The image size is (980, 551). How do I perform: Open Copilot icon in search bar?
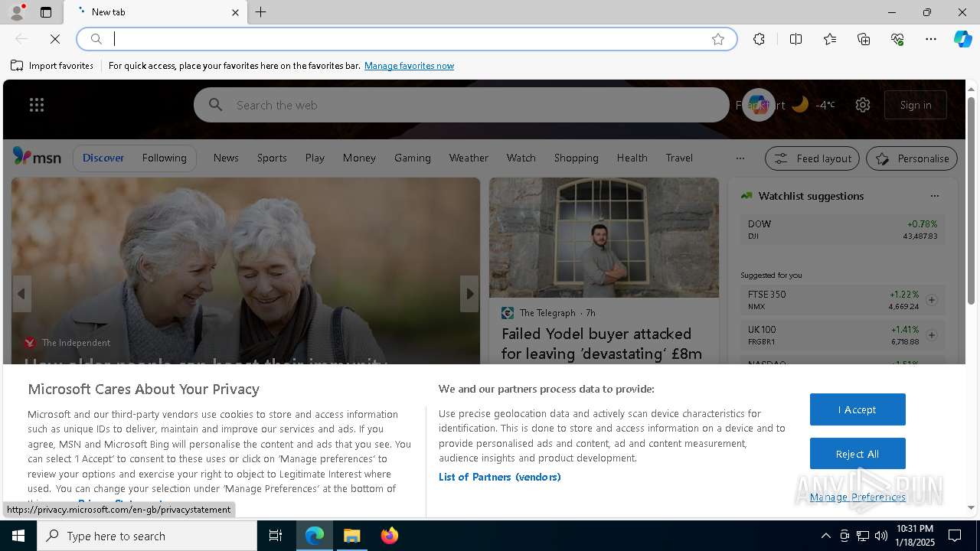[x=759, y=105]
